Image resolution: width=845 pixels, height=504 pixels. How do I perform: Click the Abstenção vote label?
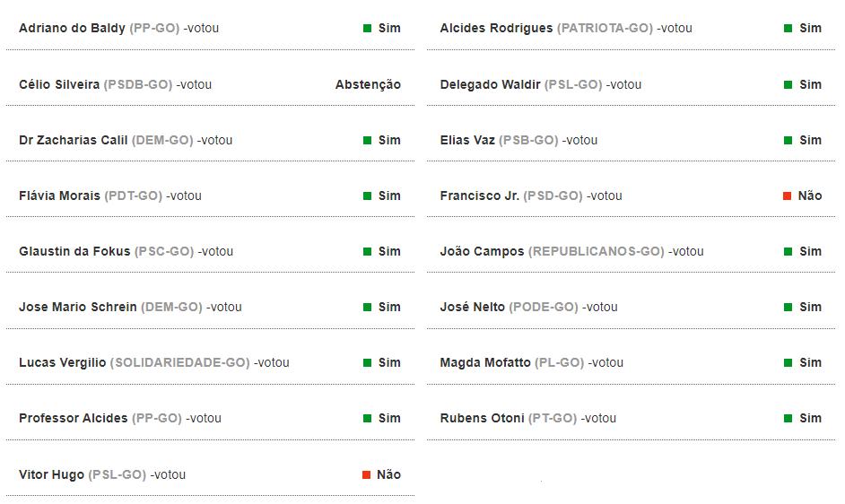[x=368, y=84]
